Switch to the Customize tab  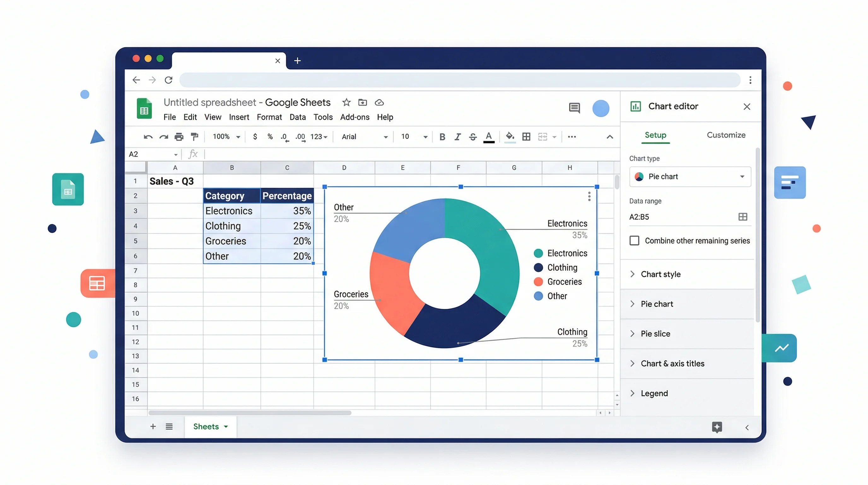tap(726, 135)
